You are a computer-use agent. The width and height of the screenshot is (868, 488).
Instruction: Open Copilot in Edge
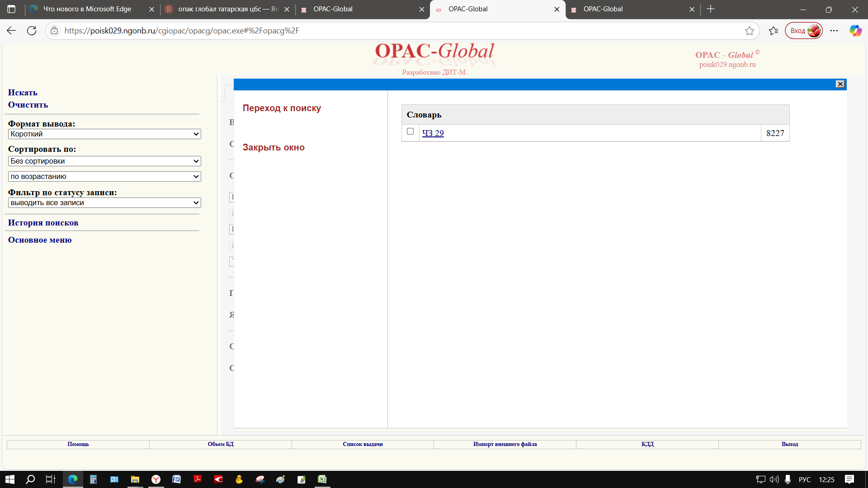(x=855, y=31)
